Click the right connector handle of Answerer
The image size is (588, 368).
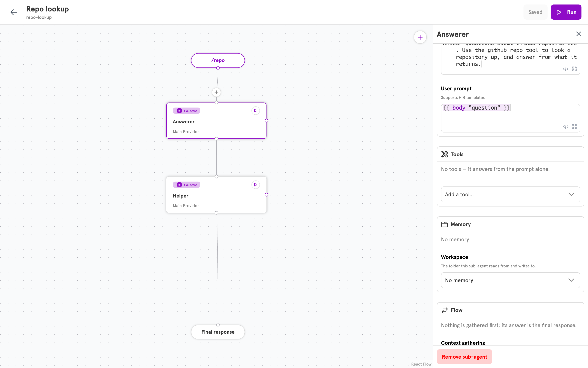coord(267,121)
